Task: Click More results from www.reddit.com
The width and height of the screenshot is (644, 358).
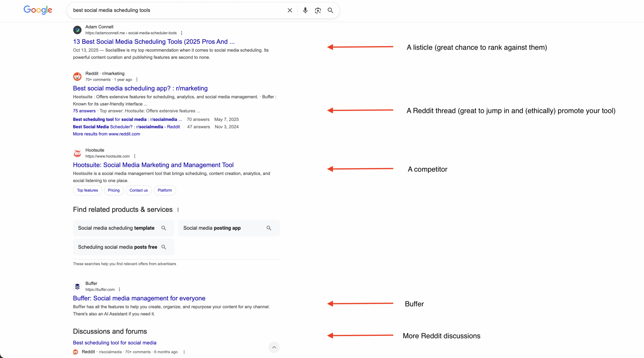Action: pos(106,134)
